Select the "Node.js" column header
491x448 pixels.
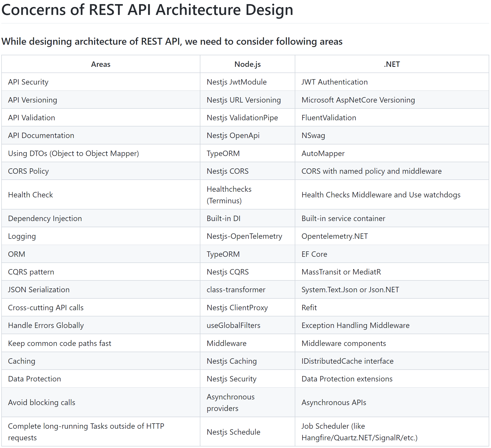click(x=247, y=64)
